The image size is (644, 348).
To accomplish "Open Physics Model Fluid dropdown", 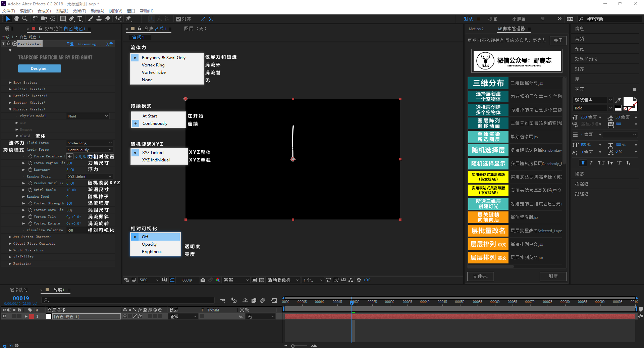I will [88, 116].
